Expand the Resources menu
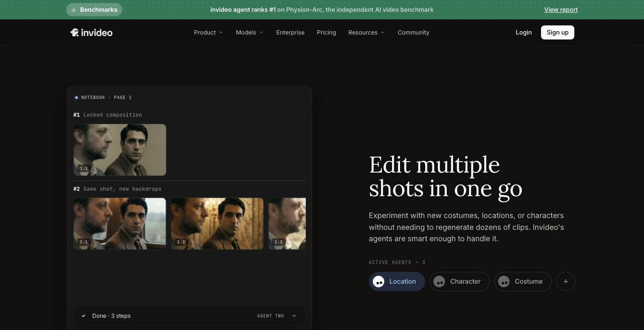This screenshot has width=644, height=330. coord(366,32)
